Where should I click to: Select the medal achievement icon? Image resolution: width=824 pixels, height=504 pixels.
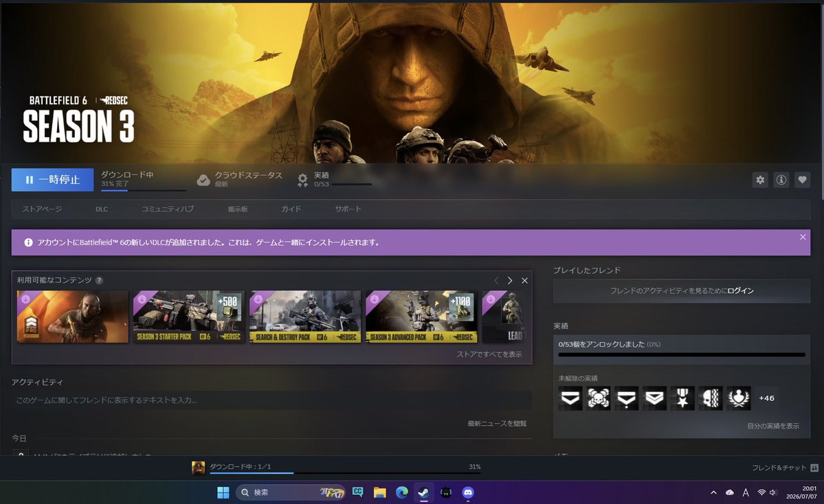coord(682,398)
